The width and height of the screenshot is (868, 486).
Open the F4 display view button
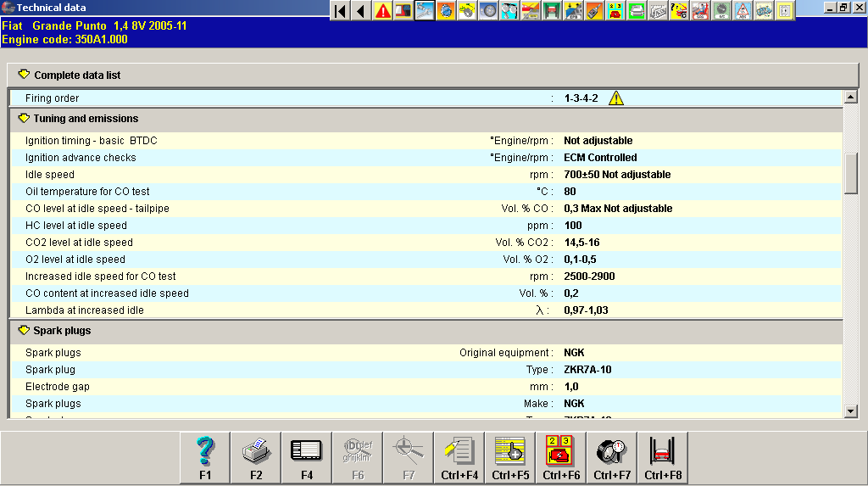click(307, 457)
